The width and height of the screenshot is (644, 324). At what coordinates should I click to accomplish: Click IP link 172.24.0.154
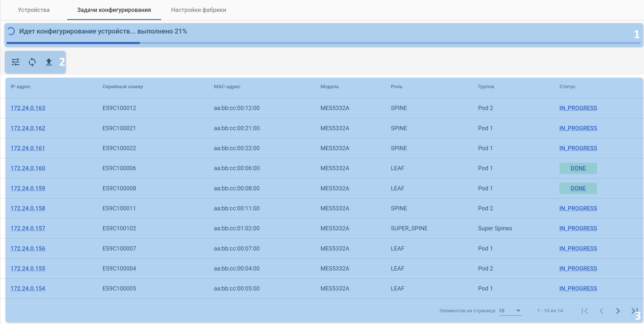click(28, 288)
